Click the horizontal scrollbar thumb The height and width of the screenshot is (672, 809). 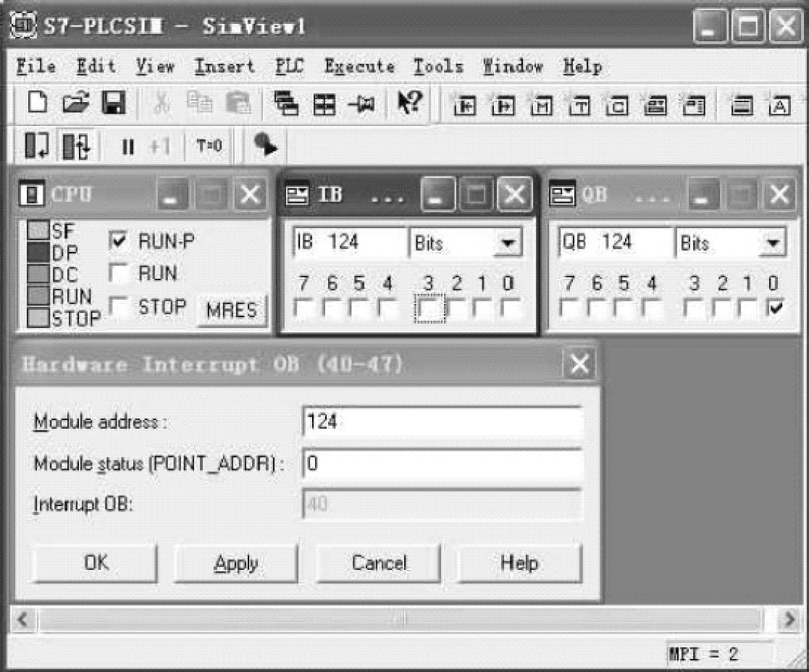click(x=401, y=618)
